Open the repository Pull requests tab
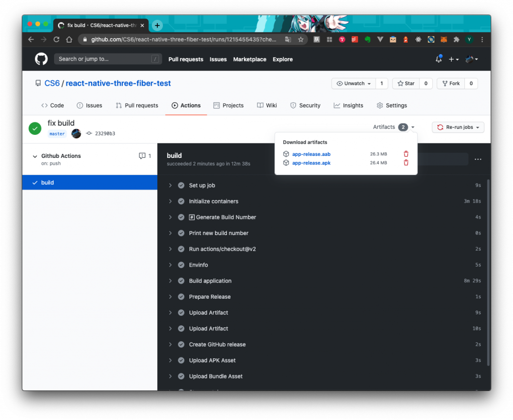The width and height of the screenshot is (513, 420). pyautogui.click(x=137, y=105)
